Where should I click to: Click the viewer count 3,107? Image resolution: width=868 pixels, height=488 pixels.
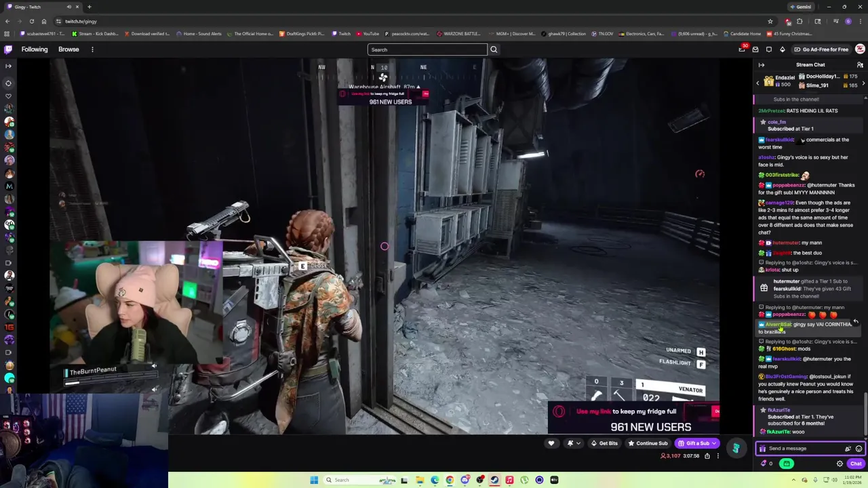tap(671, 456)
